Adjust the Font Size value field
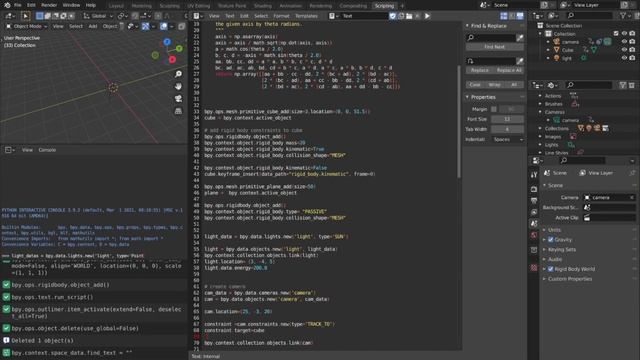640x360 pixels. pos(507,119)
